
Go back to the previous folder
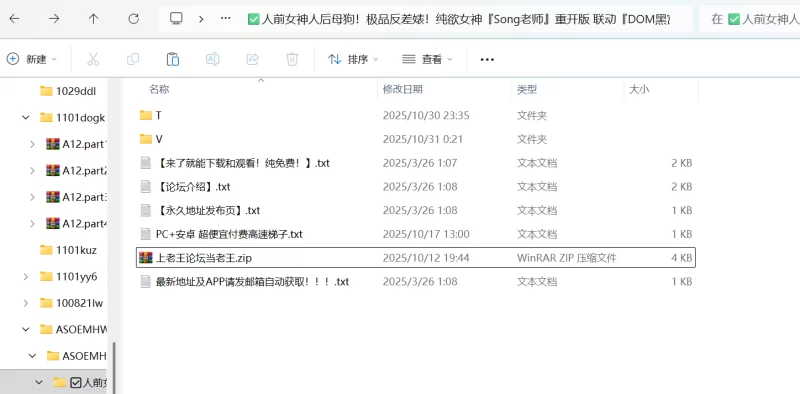[14, 19]
